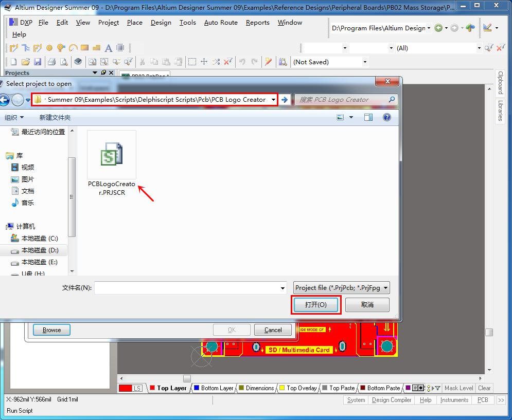The height and width of the screenshot is (420, 512).
Task: Click the DXP system menu icon
Action: (21, 22)
